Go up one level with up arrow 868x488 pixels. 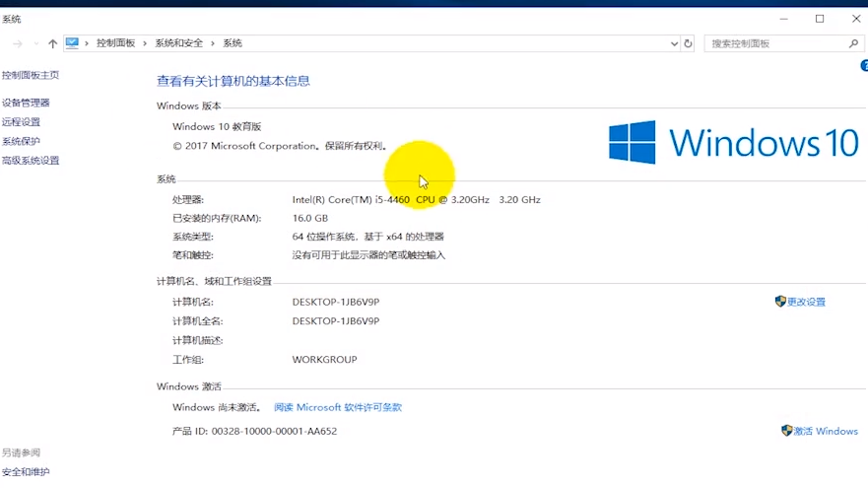[52, 43]
